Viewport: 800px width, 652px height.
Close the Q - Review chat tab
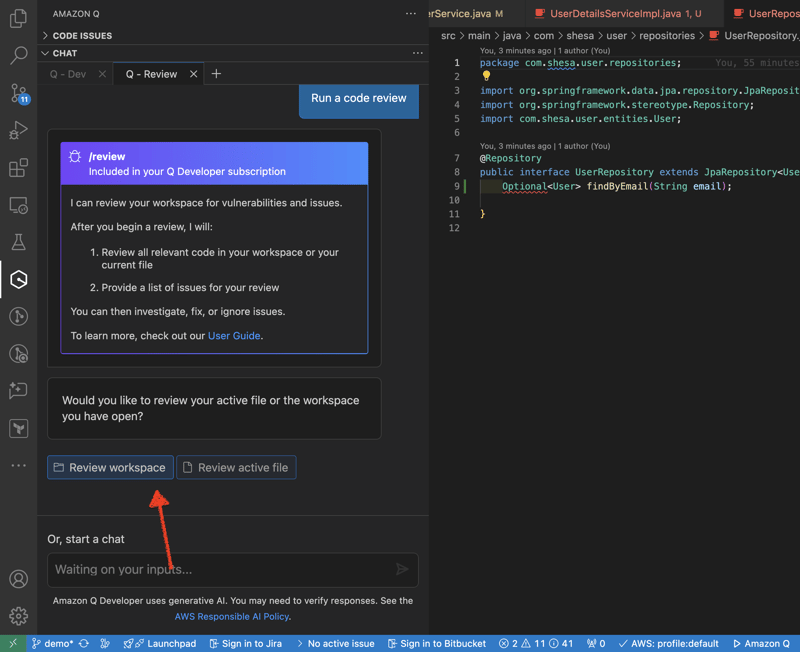pos(193,74)
